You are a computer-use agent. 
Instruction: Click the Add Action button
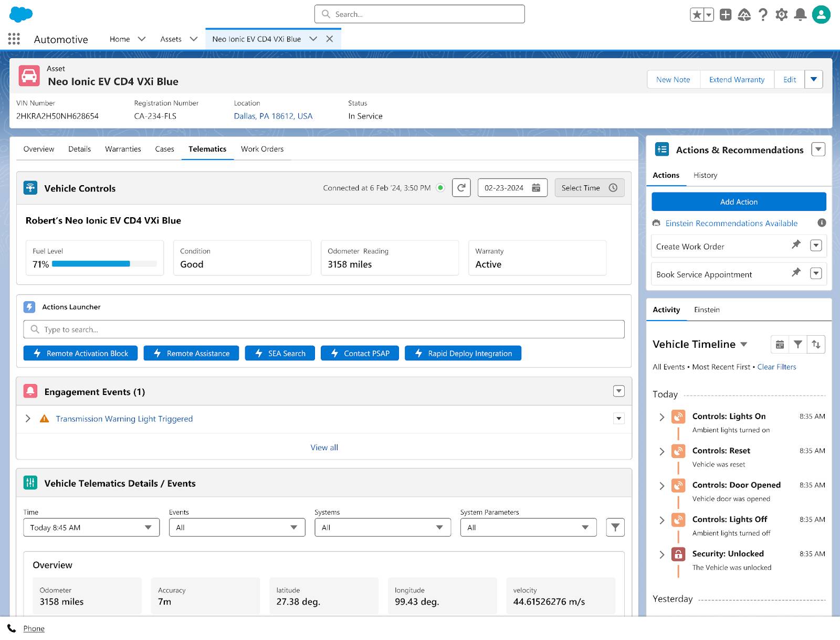739,201
